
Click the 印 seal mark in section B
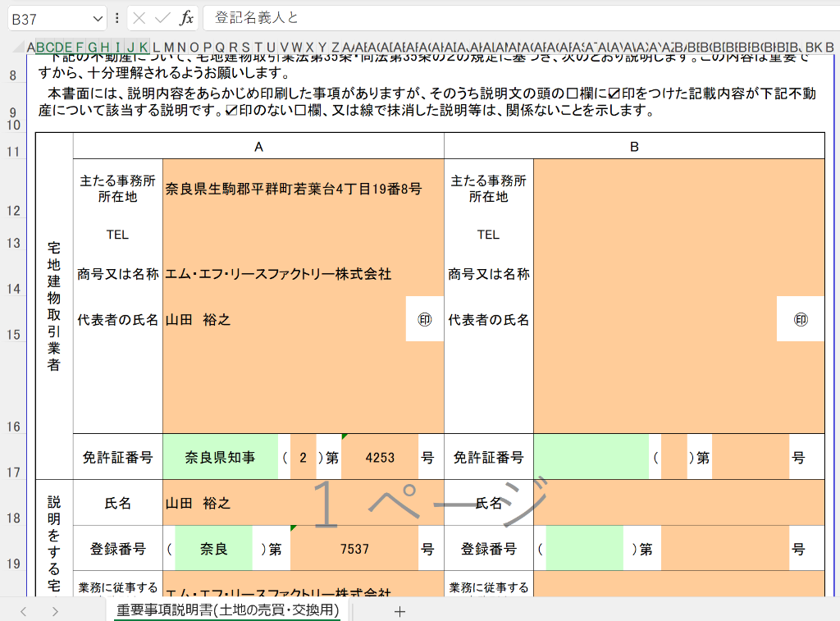(800, 319)
